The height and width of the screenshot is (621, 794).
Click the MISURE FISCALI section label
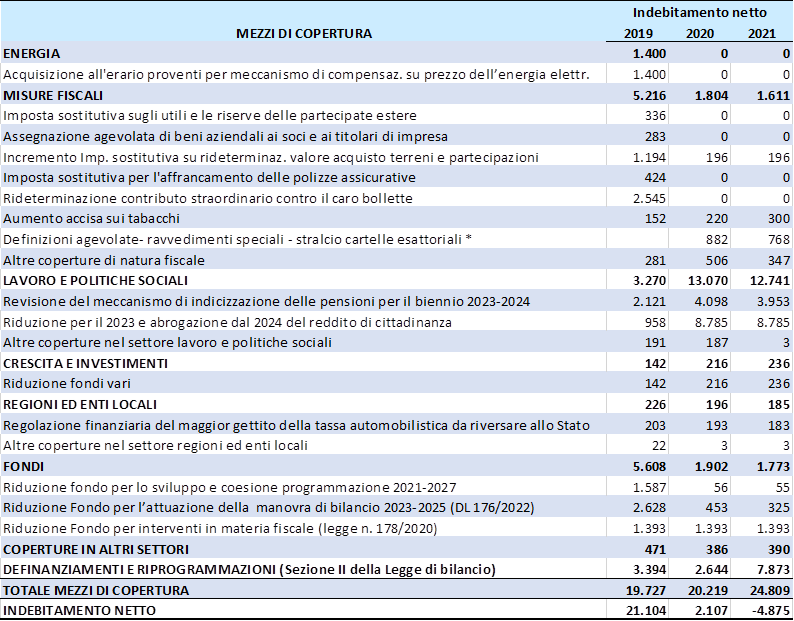53,95
